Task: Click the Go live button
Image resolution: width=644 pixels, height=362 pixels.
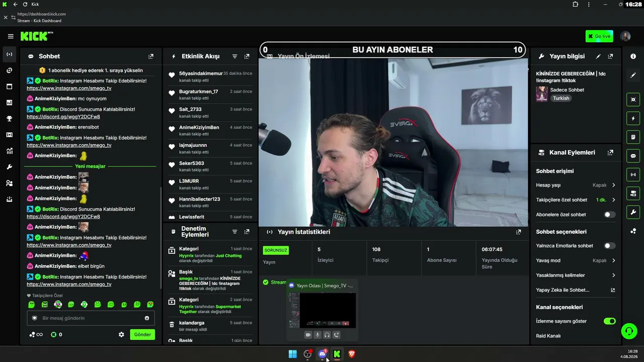Action: [599, 36]
